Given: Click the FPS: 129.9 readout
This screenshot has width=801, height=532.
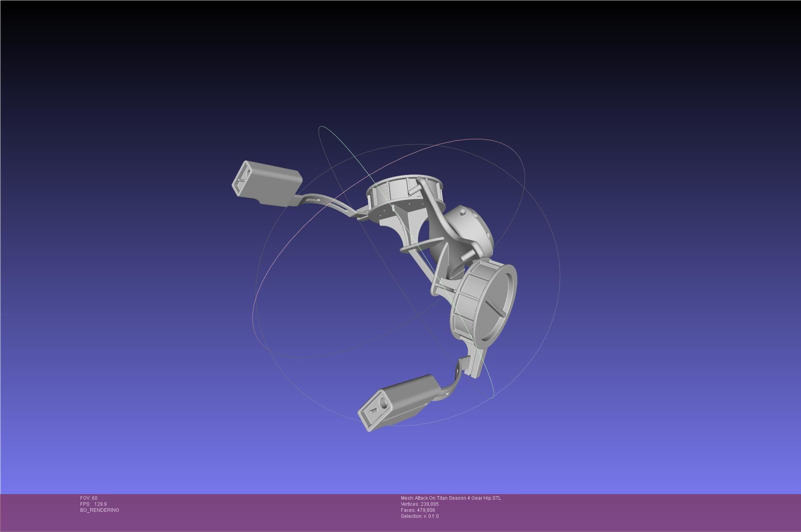Looking at the screenshot, I should coord(93,504).
